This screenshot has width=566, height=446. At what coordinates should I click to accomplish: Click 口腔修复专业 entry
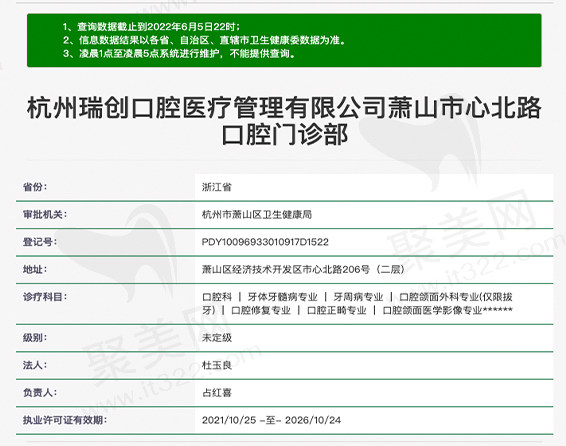click(261, 310)
